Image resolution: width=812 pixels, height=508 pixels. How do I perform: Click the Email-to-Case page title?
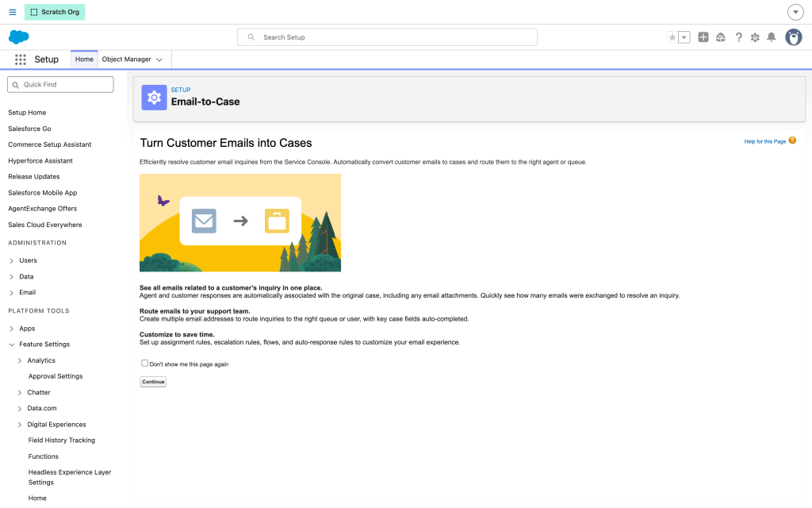pos(205,102)
